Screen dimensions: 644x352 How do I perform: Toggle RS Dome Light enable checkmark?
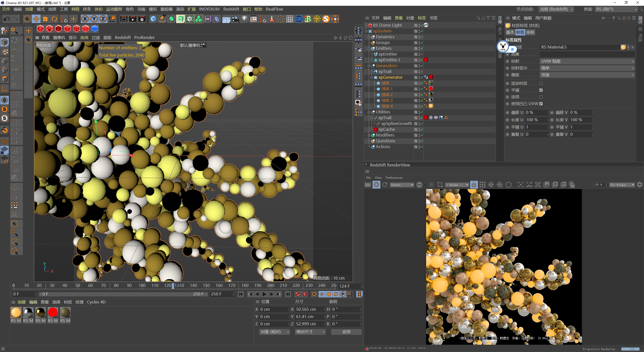click(x=421, y=25)
